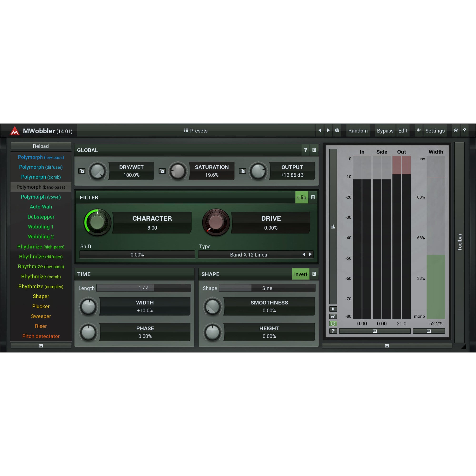476x476 pixels.
Task: Toggle the Saturation lock icon
Action: tap(162, 171)
